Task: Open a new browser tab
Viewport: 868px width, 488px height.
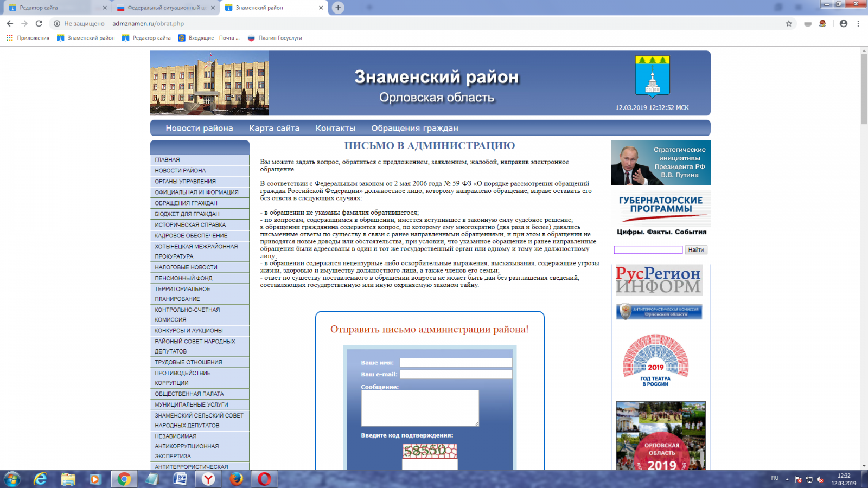Action: click(x=338, y=8)
